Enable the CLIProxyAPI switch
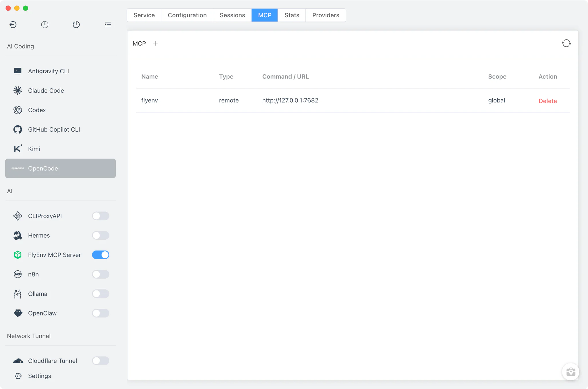 coord(100,216)
